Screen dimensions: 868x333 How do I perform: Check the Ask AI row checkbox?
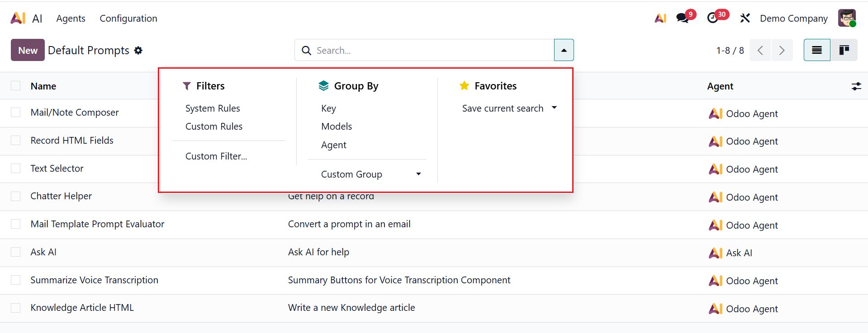coord(16,252)
